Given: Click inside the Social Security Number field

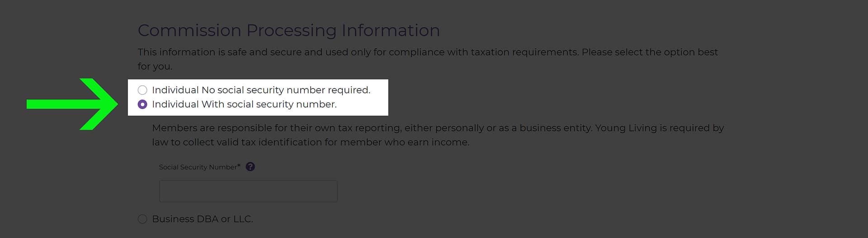Looking at the screenshot, I should (248, 191).
